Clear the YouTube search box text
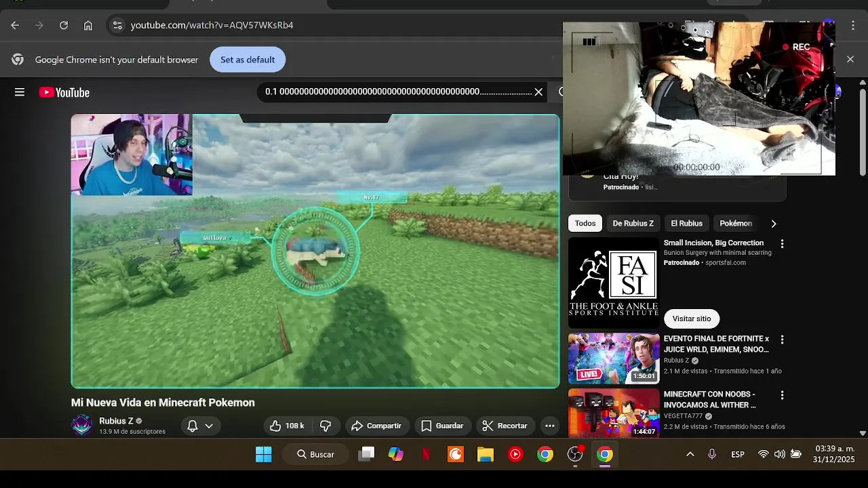This screenshot has width=868, height=488. click(538, 92)
